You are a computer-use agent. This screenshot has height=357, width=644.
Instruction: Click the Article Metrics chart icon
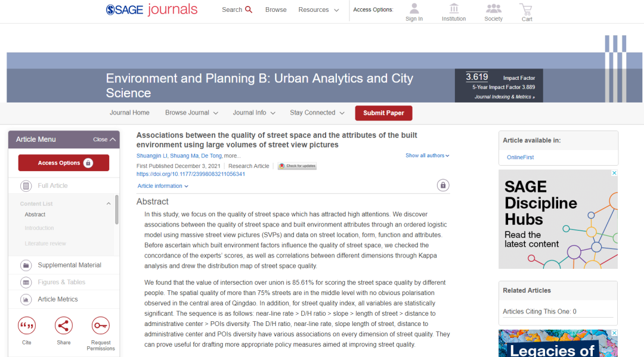26,300
